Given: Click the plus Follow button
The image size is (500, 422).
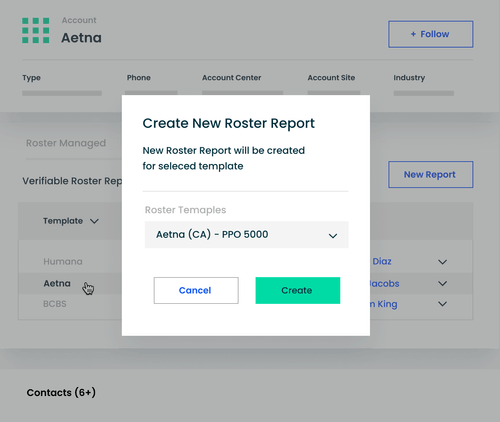Looking at the screenshot, I should (431, 34).
